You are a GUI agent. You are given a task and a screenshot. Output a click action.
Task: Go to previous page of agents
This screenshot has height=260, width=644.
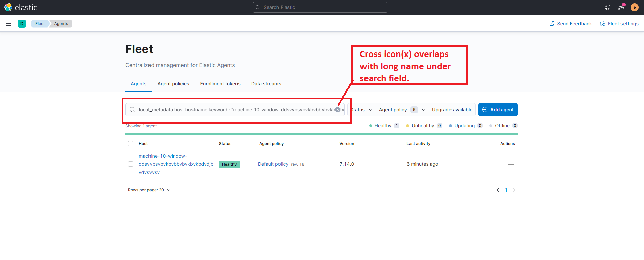pos(498,190)
